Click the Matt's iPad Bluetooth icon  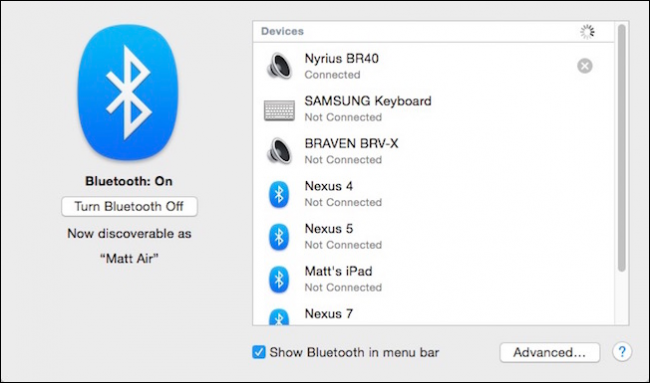point(279,279)
